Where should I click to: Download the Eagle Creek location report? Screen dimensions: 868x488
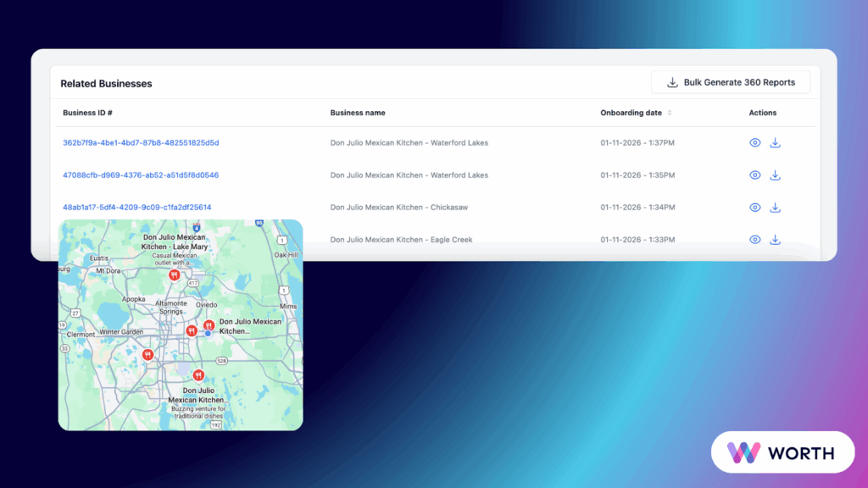775,240
